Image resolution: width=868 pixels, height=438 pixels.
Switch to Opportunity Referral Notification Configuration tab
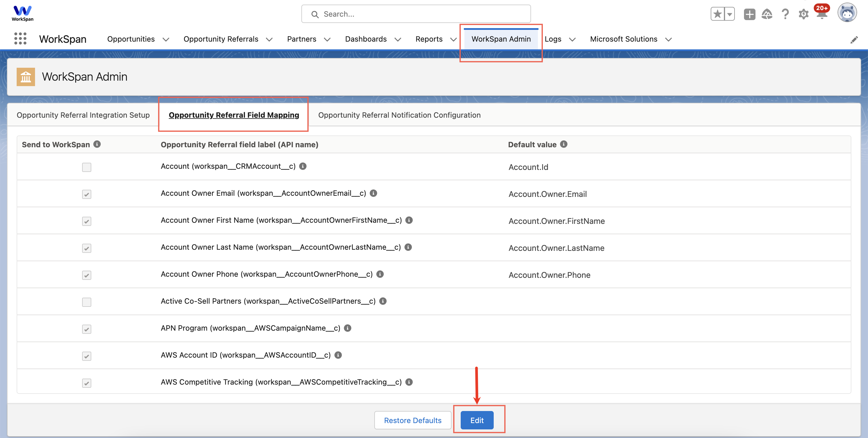[x=399, y=115]
